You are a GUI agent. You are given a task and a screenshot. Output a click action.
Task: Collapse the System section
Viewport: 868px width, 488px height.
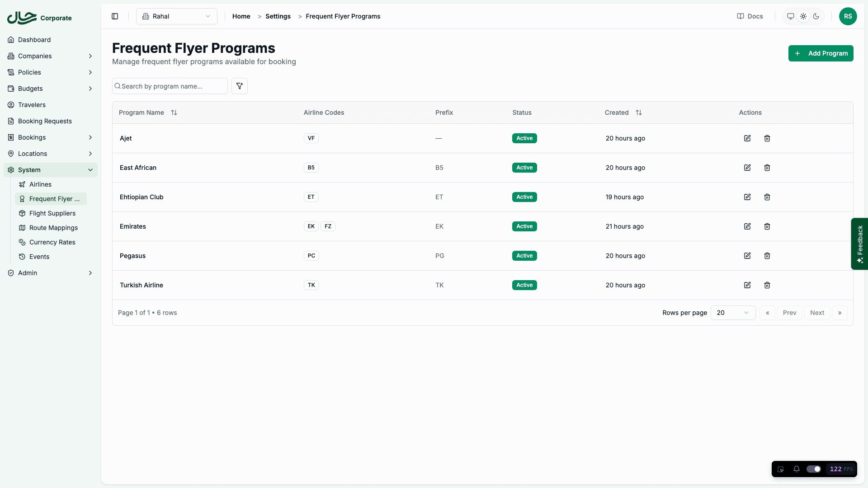(x=50, y=170)
